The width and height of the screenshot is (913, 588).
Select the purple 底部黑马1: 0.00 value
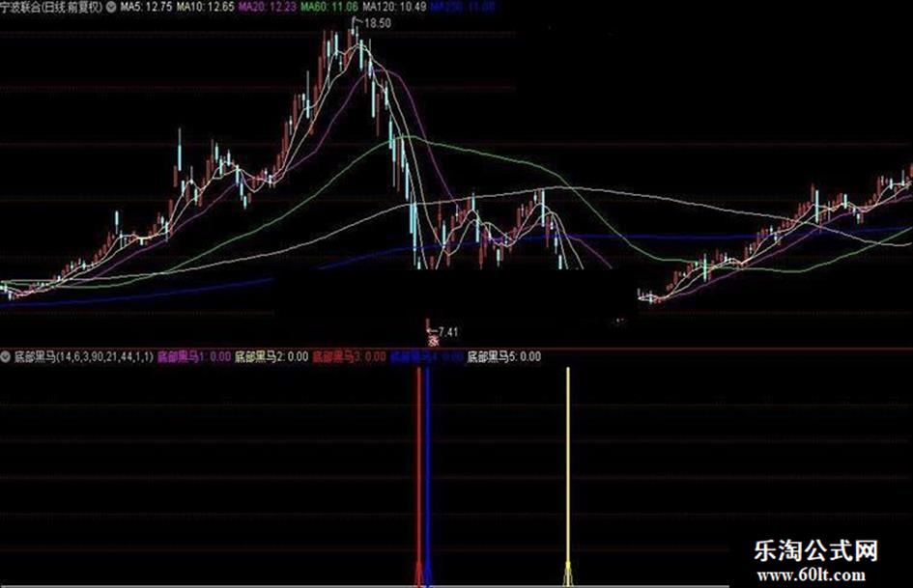(x=194, y=356)
